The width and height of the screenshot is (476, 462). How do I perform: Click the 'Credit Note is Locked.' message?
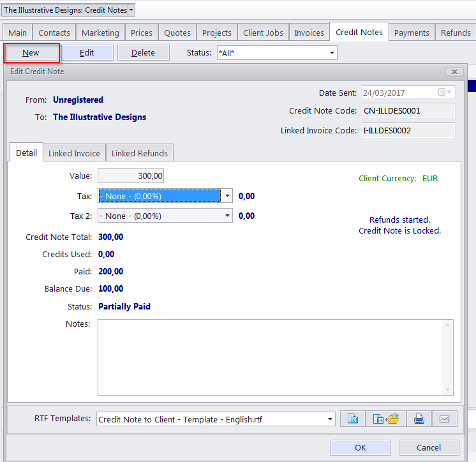[399, 231]
